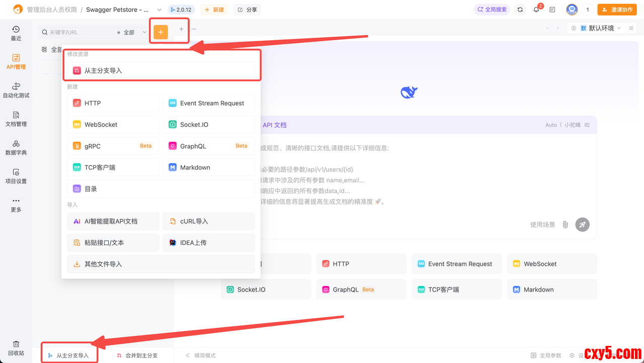Open the project name dropdown chevron
The height and width of the screenshot is (363, 644).
(159, 10)
